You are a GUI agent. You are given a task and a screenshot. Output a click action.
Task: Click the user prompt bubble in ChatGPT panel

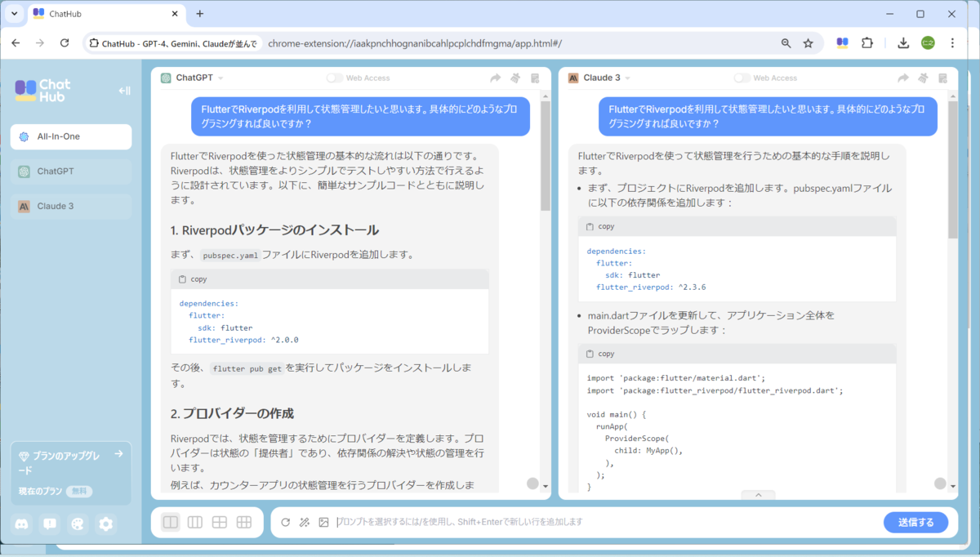point(360,116)
